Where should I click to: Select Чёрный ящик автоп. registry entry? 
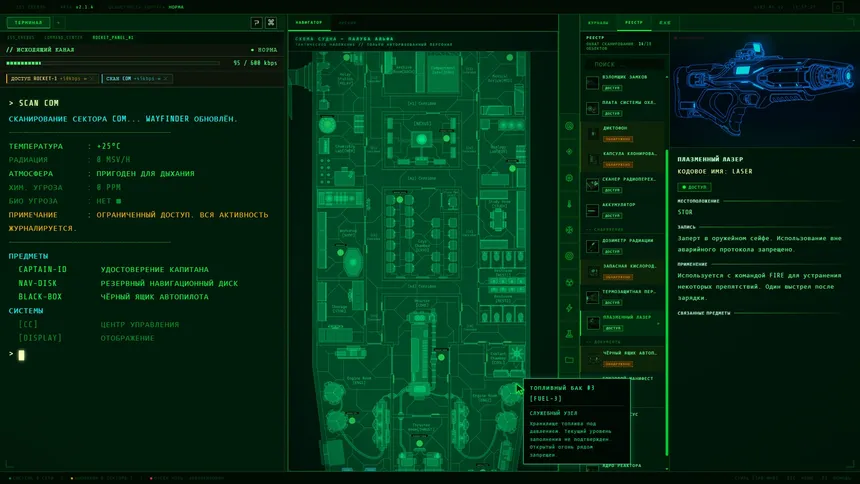coord(625,358)
